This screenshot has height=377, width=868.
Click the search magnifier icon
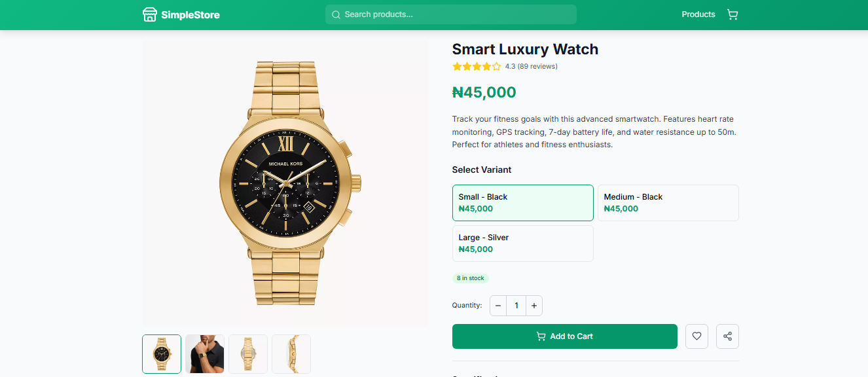336,14
